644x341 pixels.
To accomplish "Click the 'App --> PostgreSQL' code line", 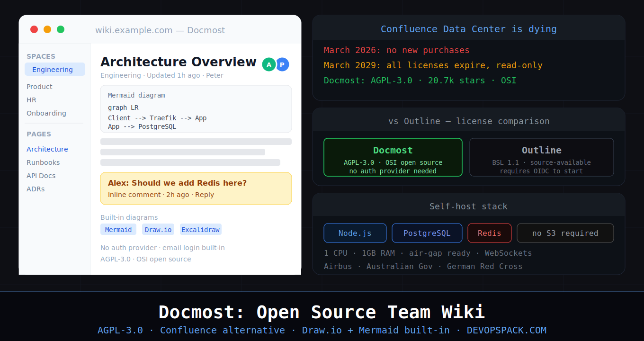I will [142, 126].
